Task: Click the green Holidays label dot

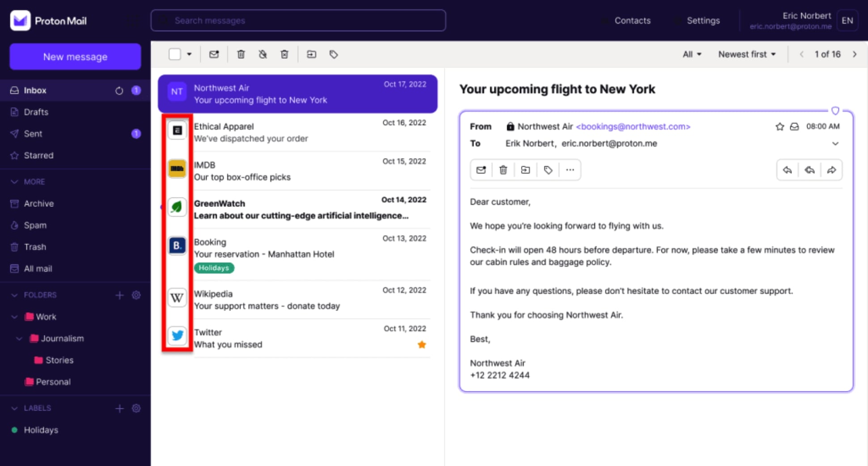Action: 14,430
